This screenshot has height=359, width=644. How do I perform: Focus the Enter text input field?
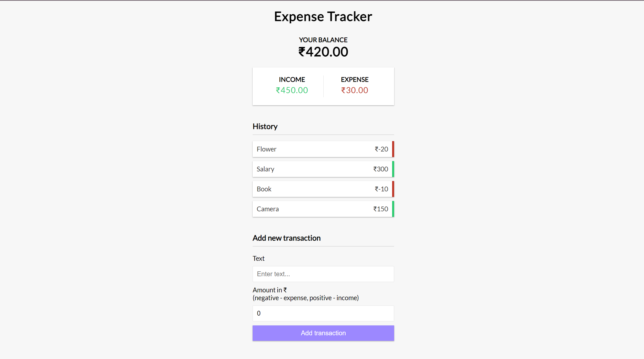point(323,274)
